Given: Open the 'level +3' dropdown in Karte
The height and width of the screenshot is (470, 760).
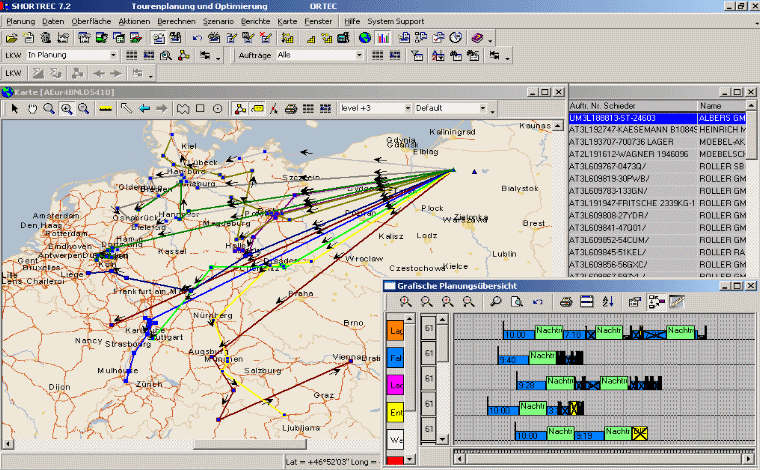Looking at the screenshot, I should pyautogui.click(x=408, y=108).
